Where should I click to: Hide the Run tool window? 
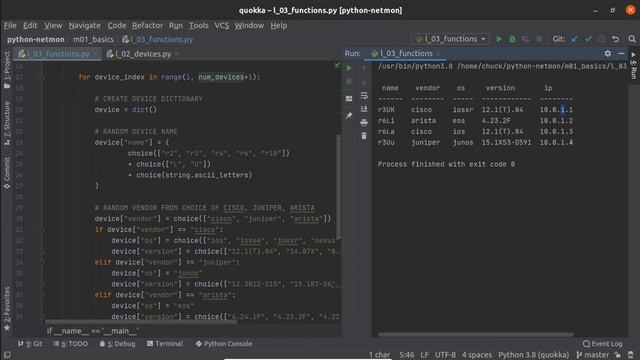(621, 53)
